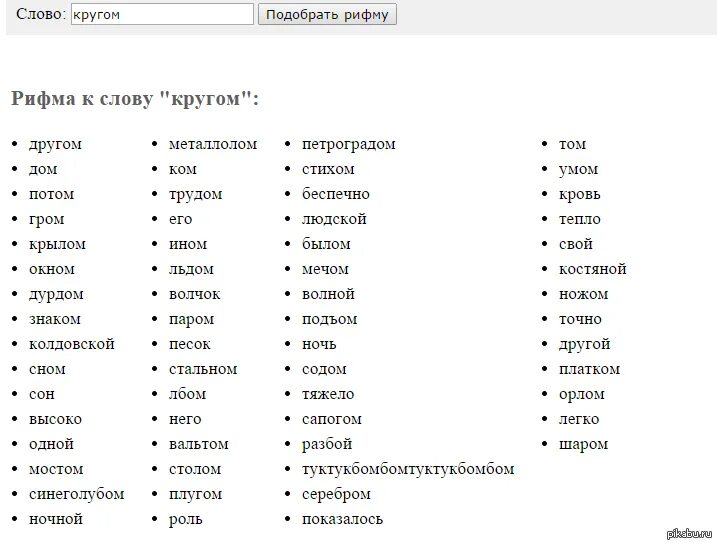Click the rhyme волной
This screenshot has width=717, height=545.
pyautogui.click(x=328, y=294)
